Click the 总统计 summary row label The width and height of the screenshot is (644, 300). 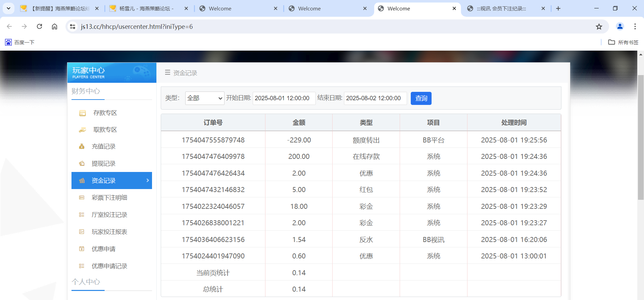[x=213, y=289]
